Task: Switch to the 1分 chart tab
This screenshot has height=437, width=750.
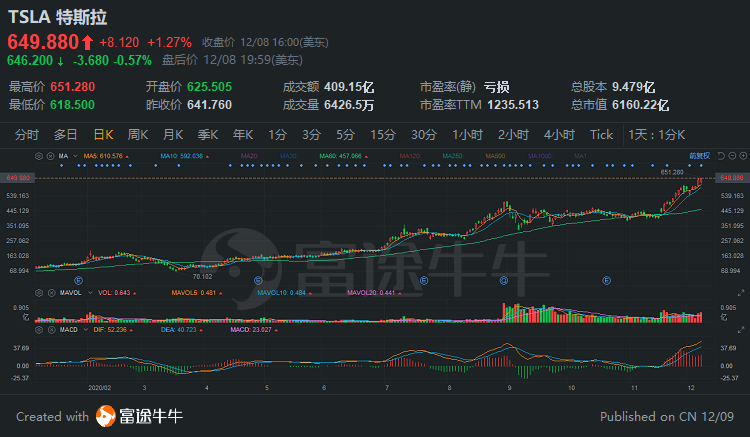Action: coord(277,135)
